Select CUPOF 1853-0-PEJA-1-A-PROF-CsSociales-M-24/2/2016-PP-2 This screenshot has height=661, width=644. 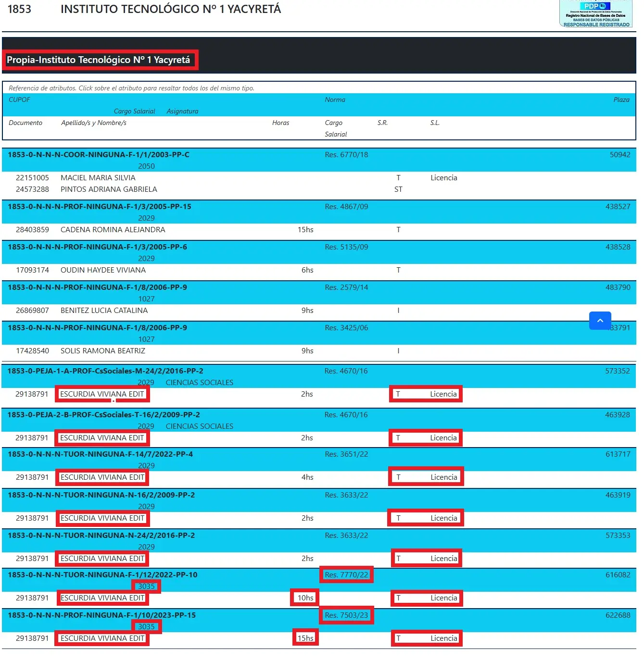pyautogui.click(x=105, y=371)
